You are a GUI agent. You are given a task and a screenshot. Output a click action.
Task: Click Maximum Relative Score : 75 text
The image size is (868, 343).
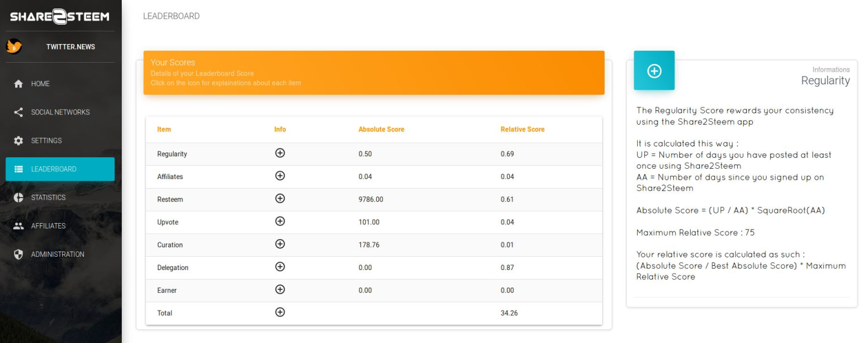[x=696, y=233]
